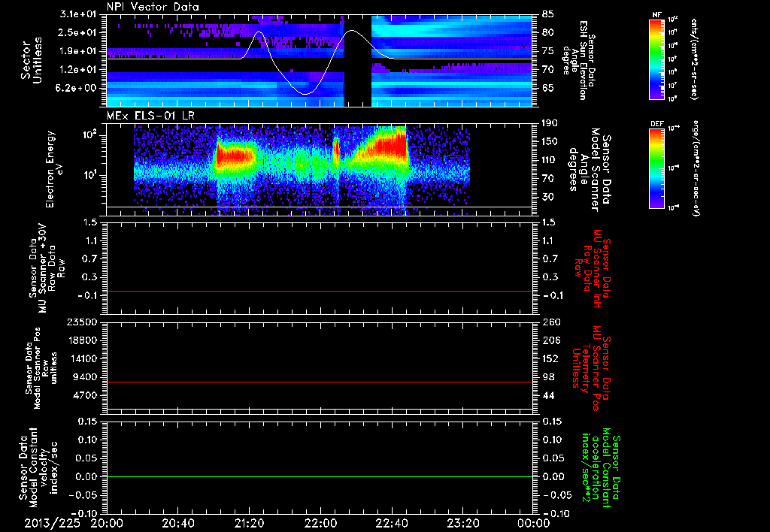The height and width of the screenshot is (532, 770).
Task: Click the "ergs/(cm**2-sr-sec-eV)" units label
Action: pos(696,168)
